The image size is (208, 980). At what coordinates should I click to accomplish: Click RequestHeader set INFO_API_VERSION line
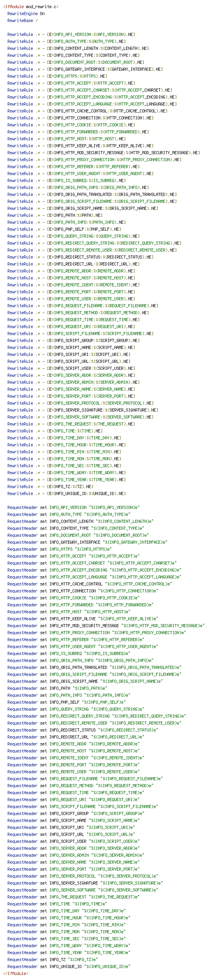click(73, 507)
